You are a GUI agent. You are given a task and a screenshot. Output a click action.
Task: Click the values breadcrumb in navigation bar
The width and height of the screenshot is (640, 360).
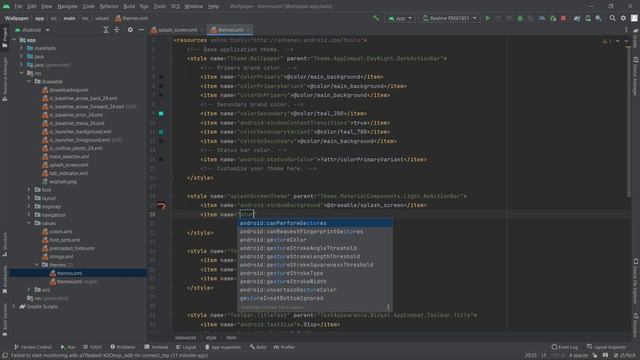[102, 18]
